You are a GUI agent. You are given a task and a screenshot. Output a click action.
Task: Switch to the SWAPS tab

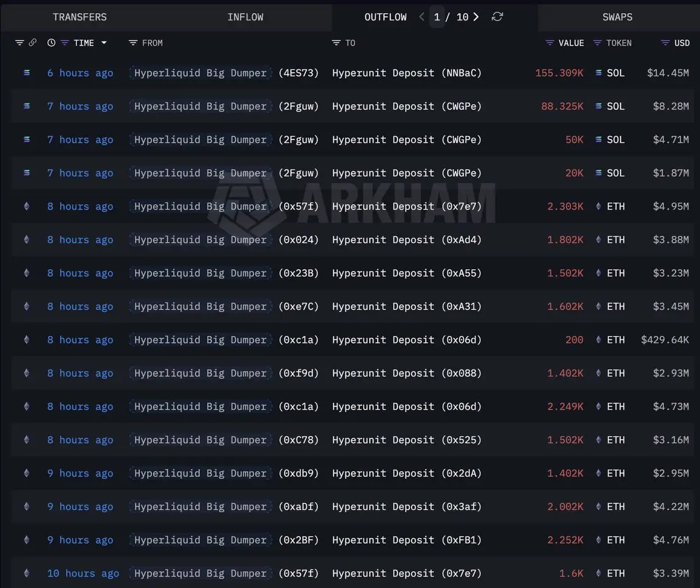point(617,17)
